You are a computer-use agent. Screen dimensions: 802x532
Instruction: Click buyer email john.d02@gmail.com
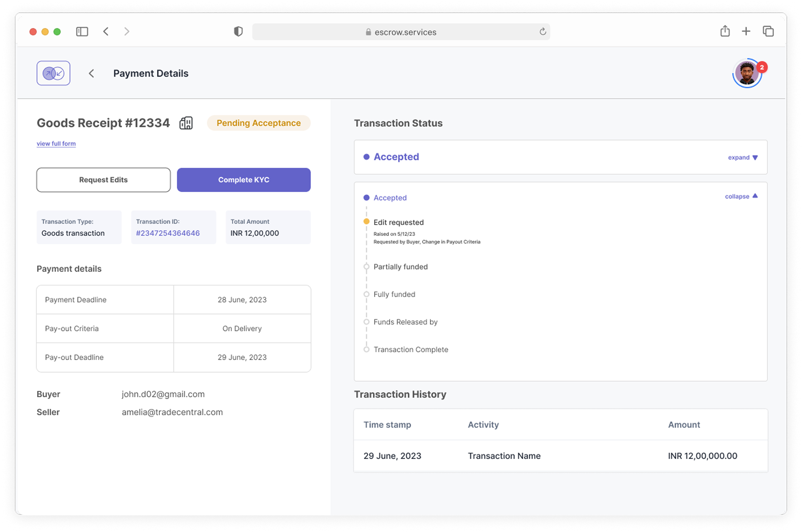[x=163, y=394]
